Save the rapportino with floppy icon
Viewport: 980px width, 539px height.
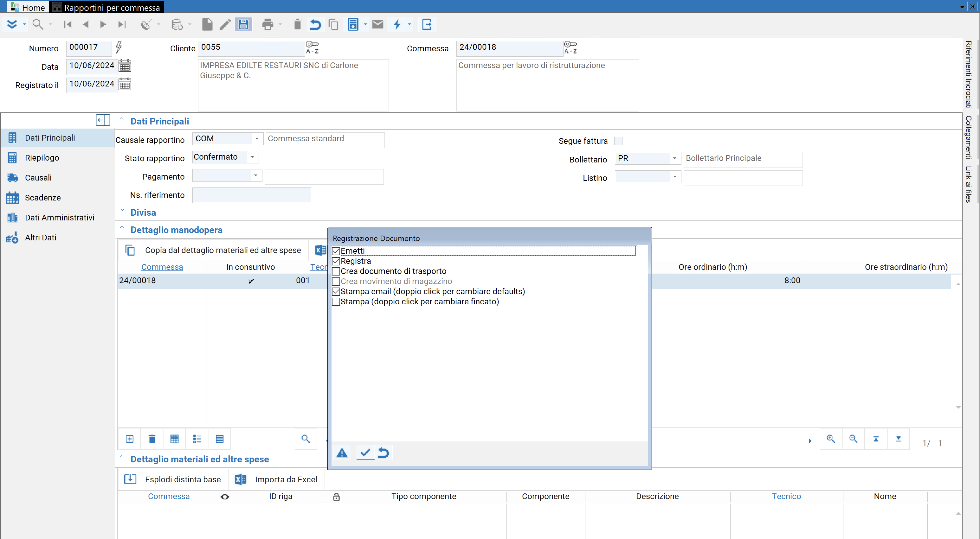243,24
